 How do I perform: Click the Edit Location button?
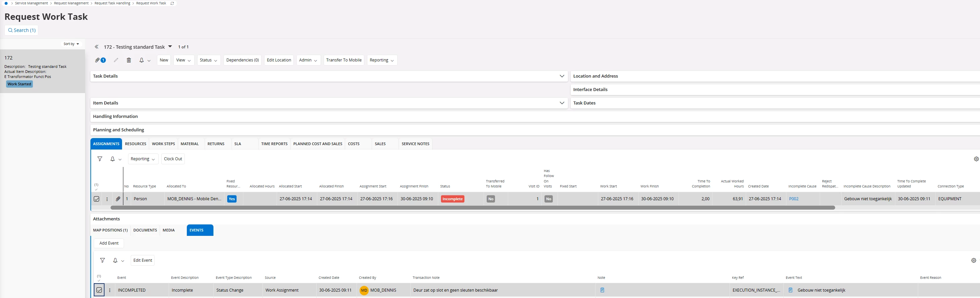click(279, 60)
